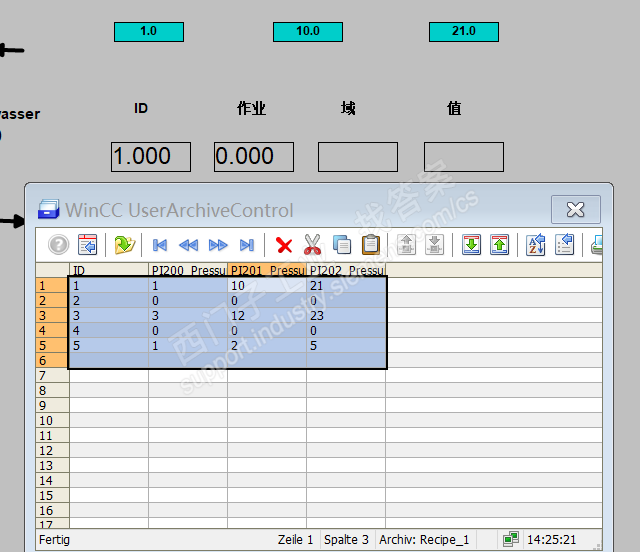
Task: Select the PI202_Pressu column header
Action: coord(346,270)
